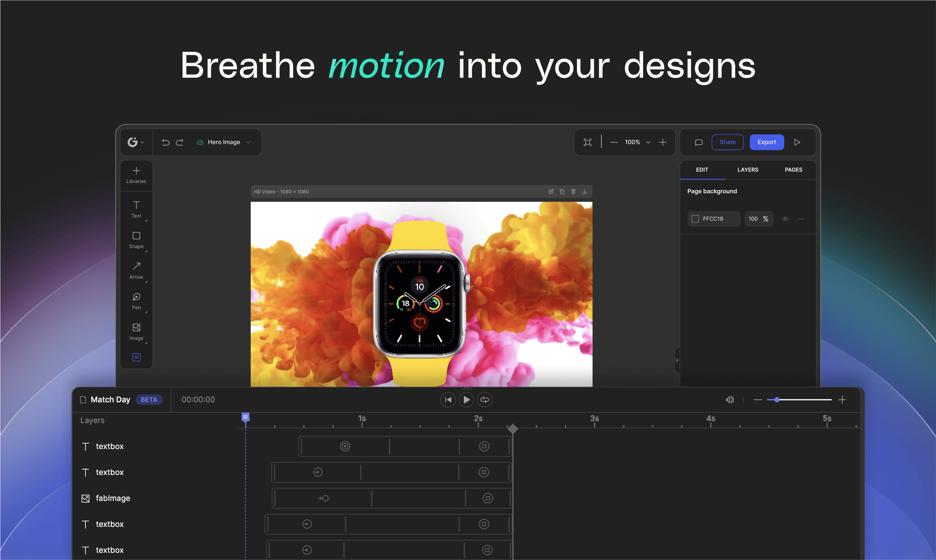Image resolution: width=936 pixels, height=560 pixels.
Task: Click the cloud sync icon beside Hero Image
Action: (200, 142)
